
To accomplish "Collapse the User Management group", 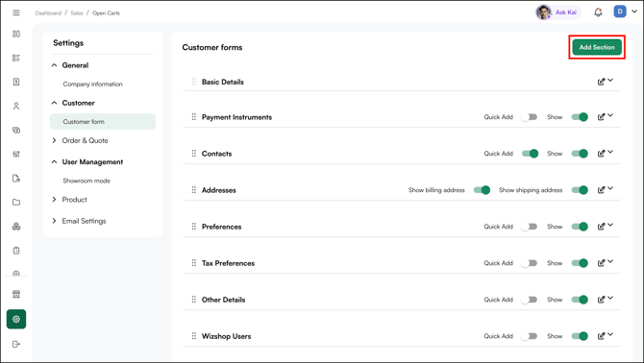I will pyautogui.click(x=54, y=162).
